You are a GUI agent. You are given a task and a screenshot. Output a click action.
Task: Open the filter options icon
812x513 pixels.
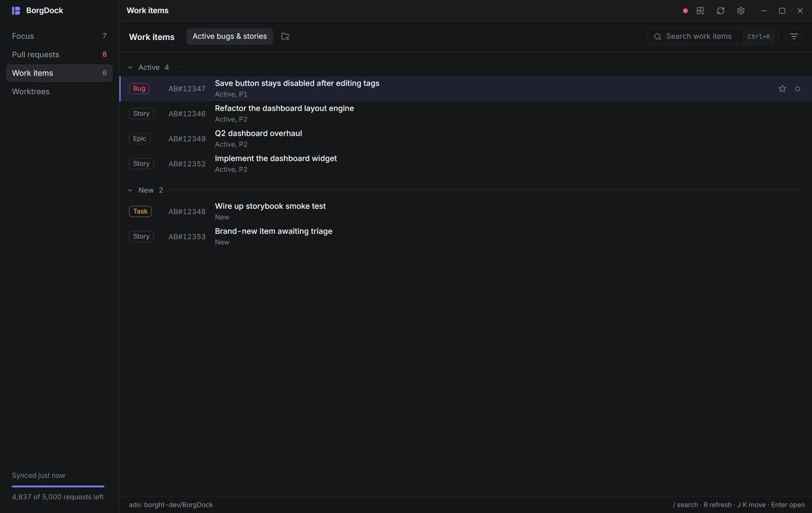(x=794, y=36)
